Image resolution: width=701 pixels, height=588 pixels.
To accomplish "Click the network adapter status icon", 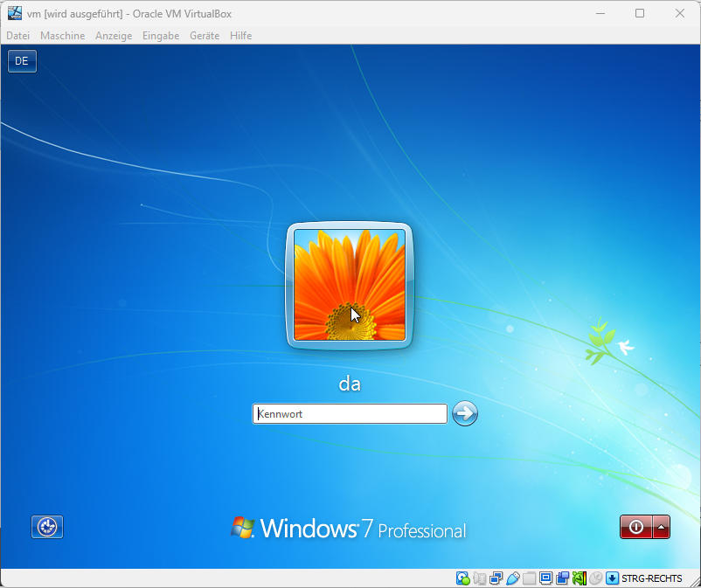I will pyautogui.click(x=496, y=578).
